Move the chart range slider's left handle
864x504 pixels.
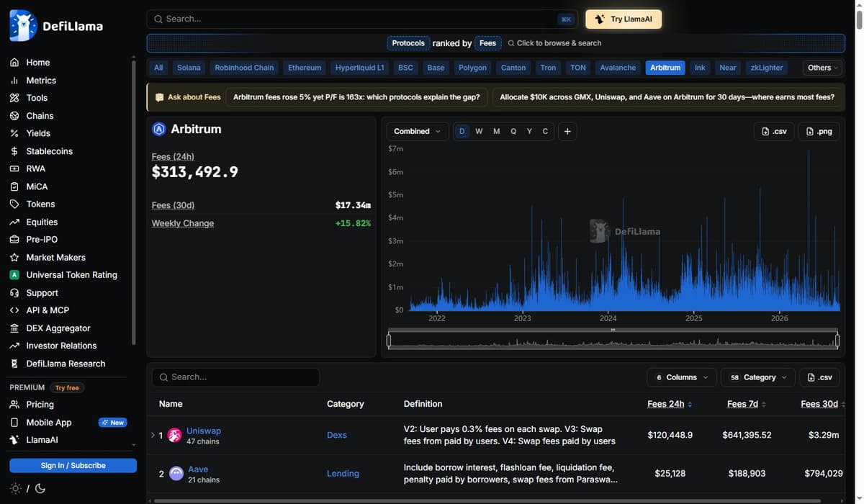pos(389,341)
